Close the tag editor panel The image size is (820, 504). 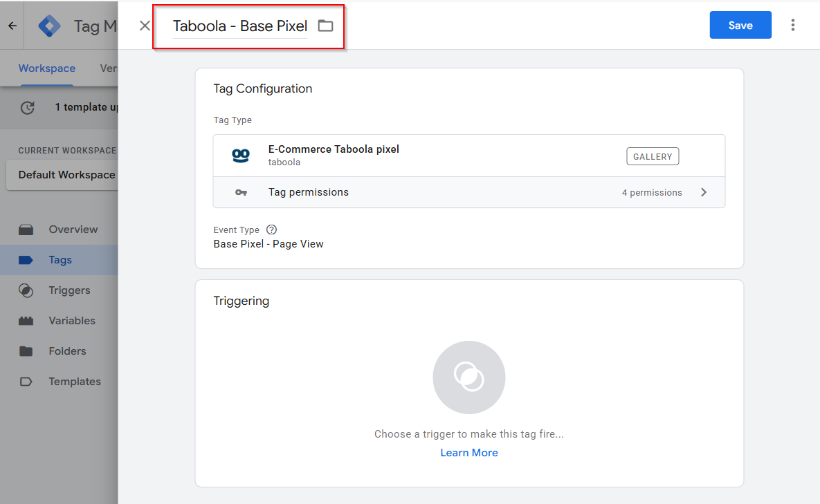[145, 26]
